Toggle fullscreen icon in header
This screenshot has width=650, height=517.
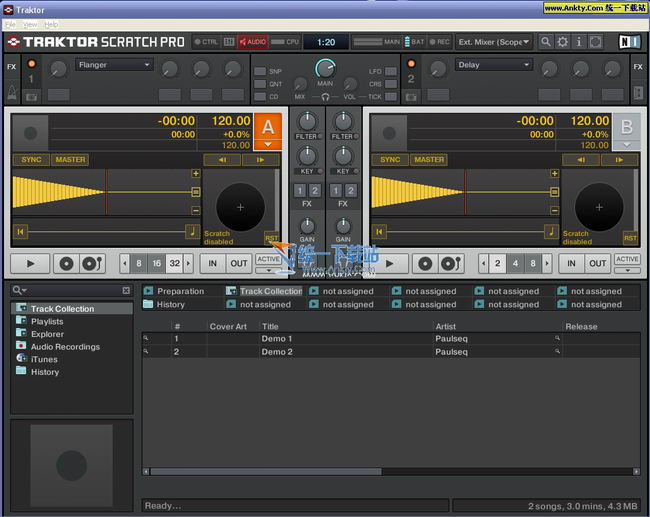pyautogui.click(x=596, y=42)
